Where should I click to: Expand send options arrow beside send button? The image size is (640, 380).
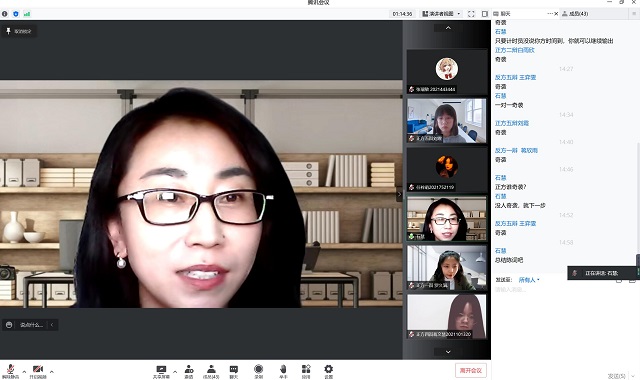point(633,376)
